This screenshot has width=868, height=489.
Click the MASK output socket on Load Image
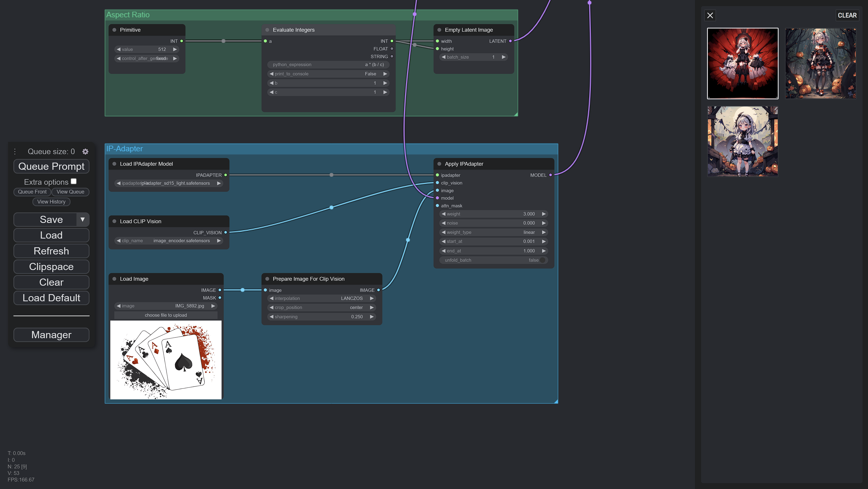[x=220, y=298]
